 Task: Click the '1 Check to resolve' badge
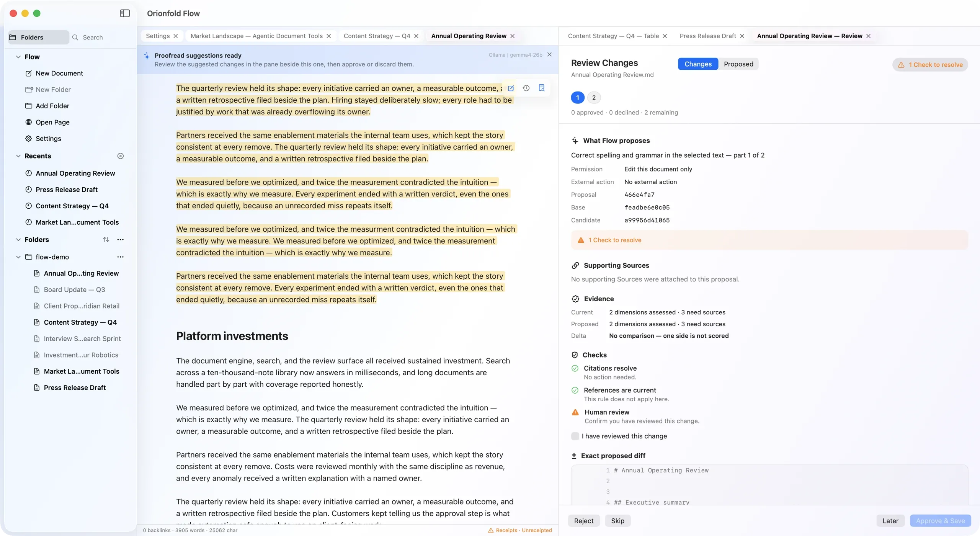tap(930, 65)
